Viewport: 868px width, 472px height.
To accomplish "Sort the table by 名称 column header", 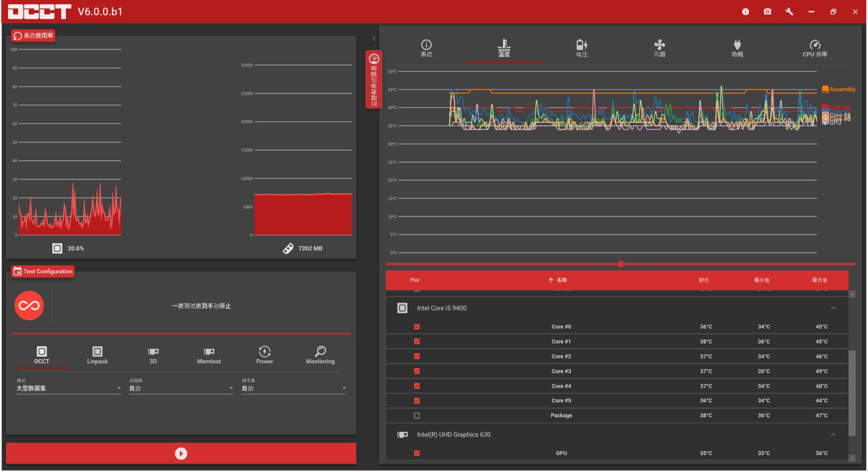I will (561, 280).
